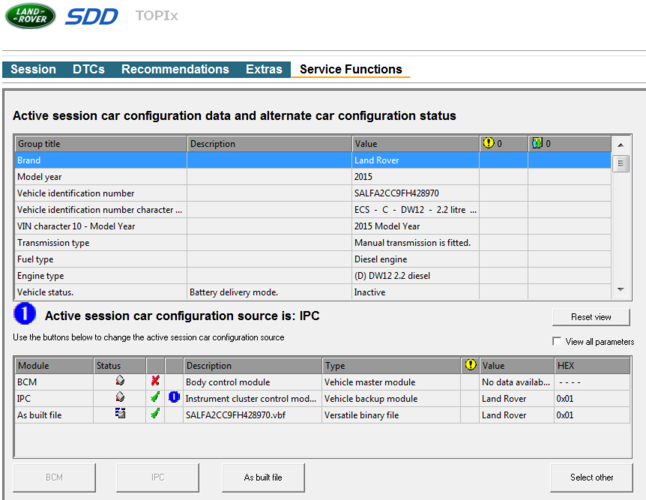Image resolution: width=646 pixels, height=500 pixels.
Task: Click the IPC source button
Action: pyautogui.click(x=157, y=477)
